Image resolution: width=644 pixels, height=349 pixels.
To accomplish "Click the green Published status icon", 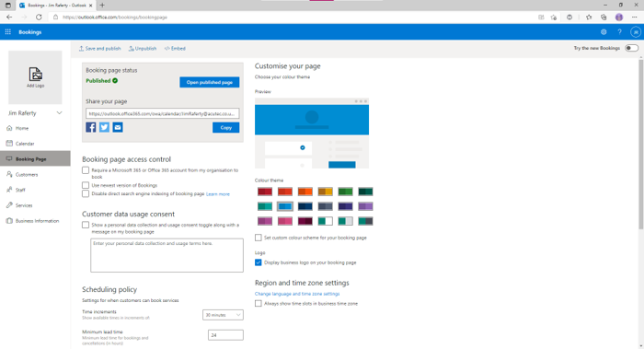I will (115, 80).
